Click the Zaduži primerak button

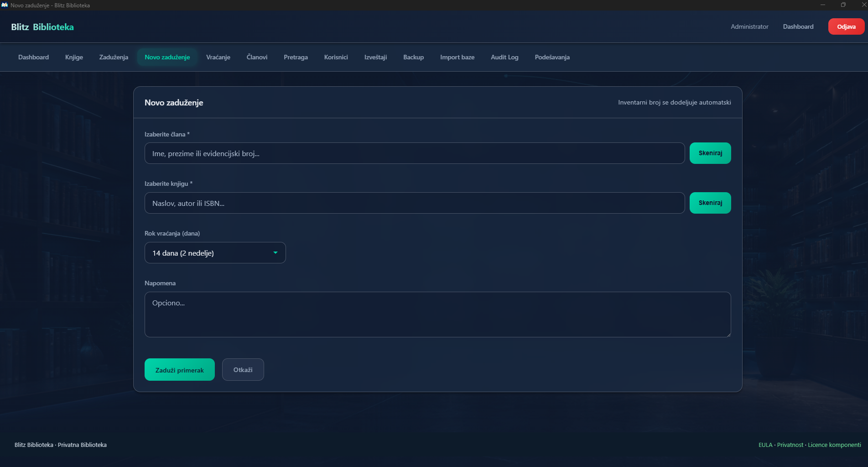(x=180, y=370)
